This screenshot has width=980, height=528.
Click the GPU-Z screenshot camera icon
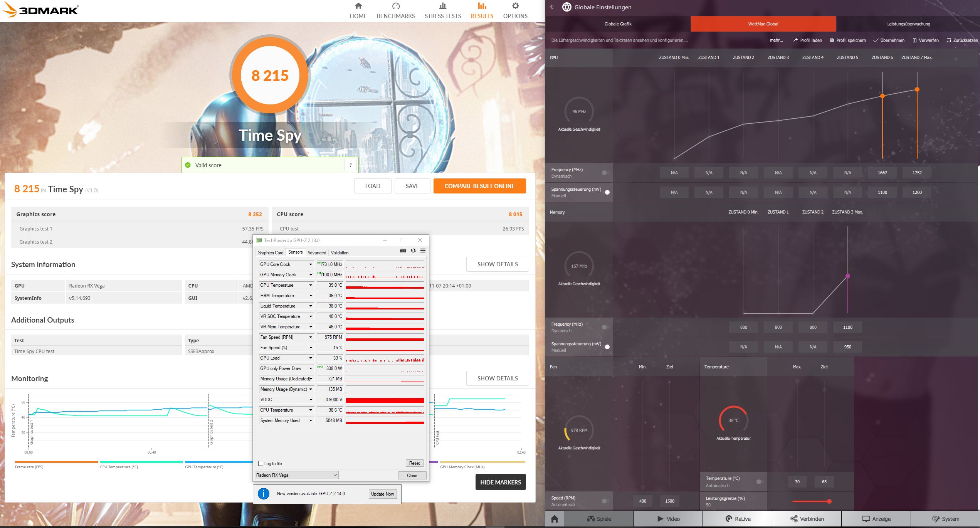[x=403, y=251]
